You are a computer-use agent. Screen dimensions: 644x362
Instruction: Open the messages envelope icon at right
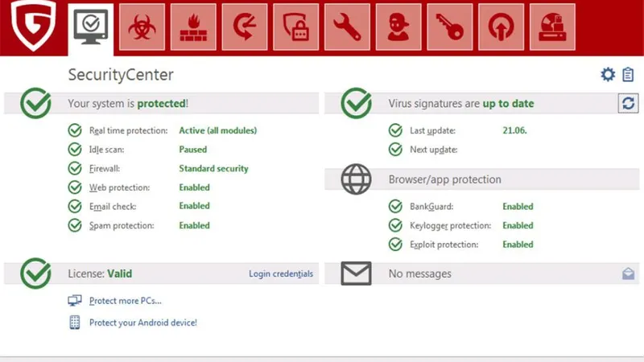coord(628,274)
